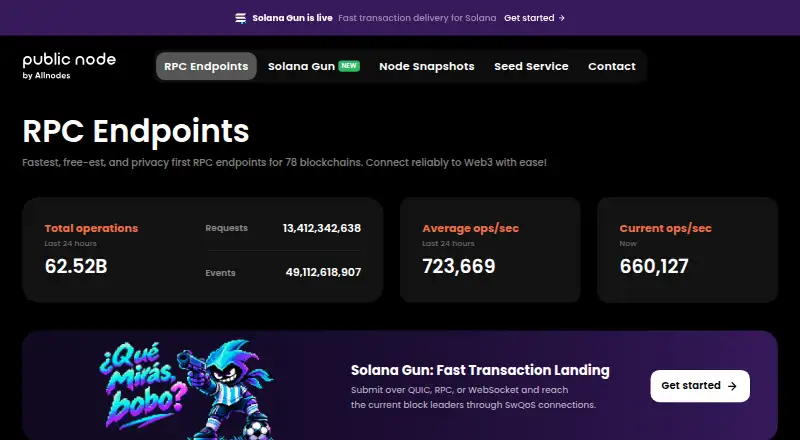The width and height of the screenshot is (800, 440).
Task: Click the 723,669 average value
Action: (x=459, y=266)
